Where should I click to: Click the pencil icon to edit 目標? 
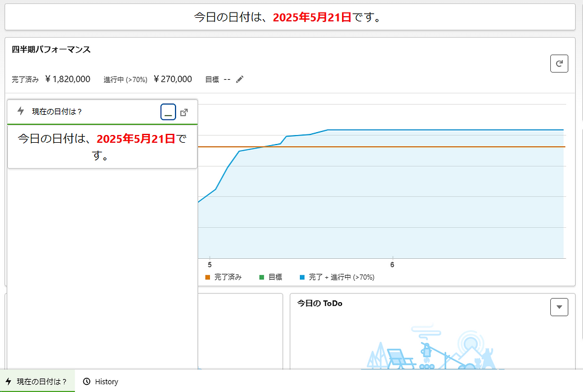click(240, 79)
